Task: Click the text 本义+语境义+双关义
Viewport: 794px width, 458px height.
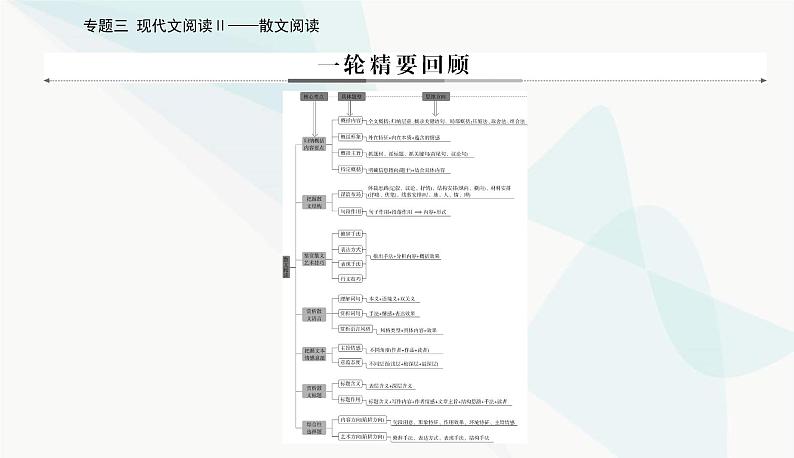Action: [x=392, y=299]
